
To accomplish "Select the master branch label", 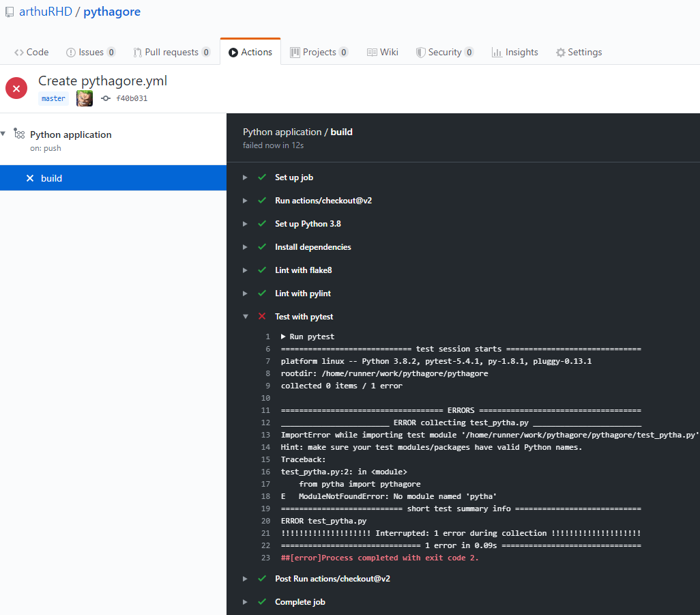I will click(x=53, y=98).
